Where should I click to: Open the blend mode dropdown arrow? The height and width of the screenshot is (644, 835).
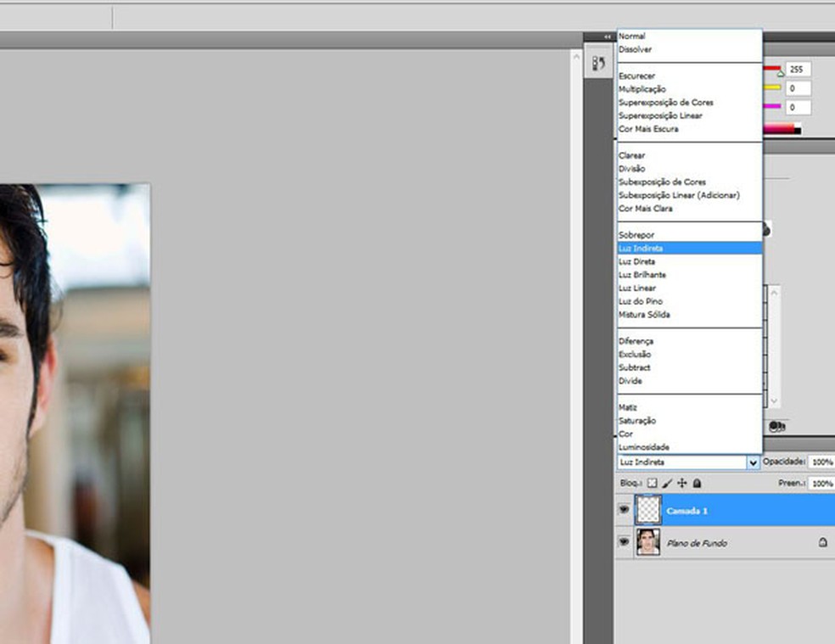(753, 462)
